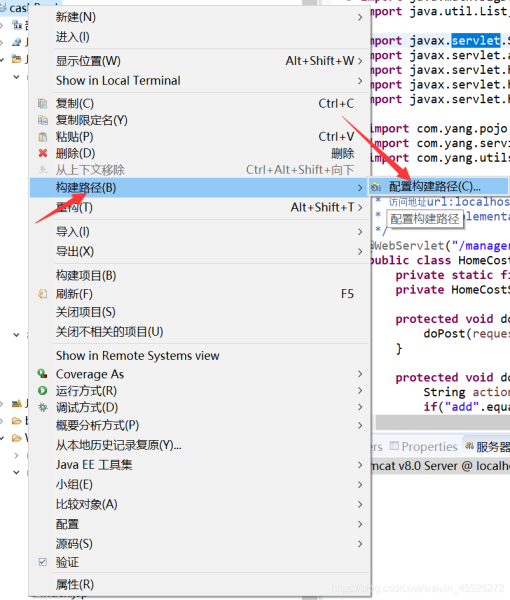The height and width of the screenshot is (600, 510).
Task: Click the editor horizontal scrollbar
Action: point(443,423)
